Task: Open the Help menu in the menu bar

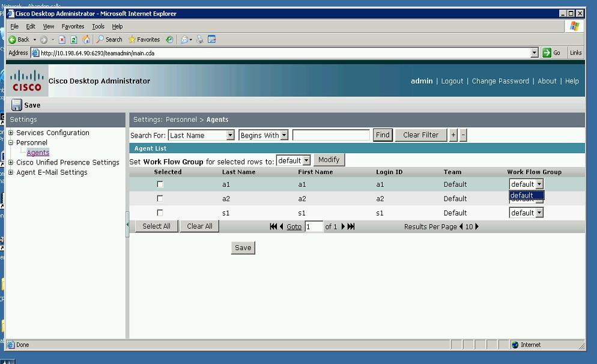Action: [117, 26]
